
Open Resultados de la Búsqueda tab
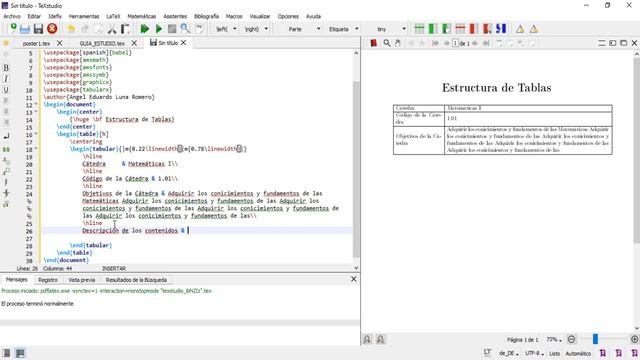click(136, 280)
